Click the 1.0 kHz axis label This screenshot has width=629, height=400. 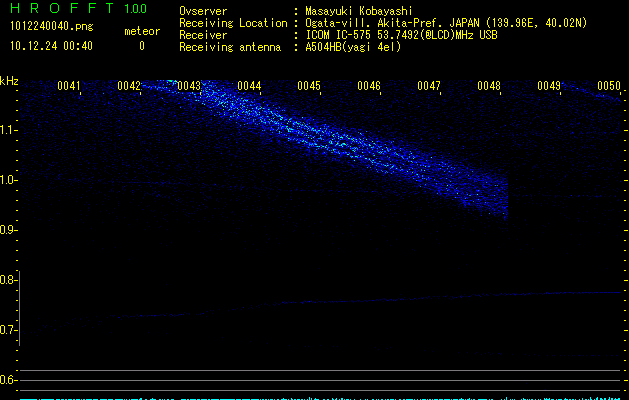[x=7, y=180]
